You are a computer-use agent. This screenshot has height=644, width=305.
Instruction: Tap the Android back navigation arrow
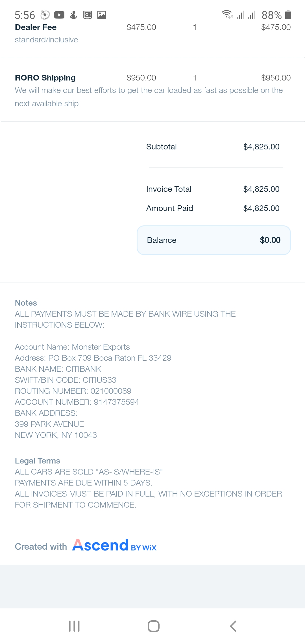233,626
